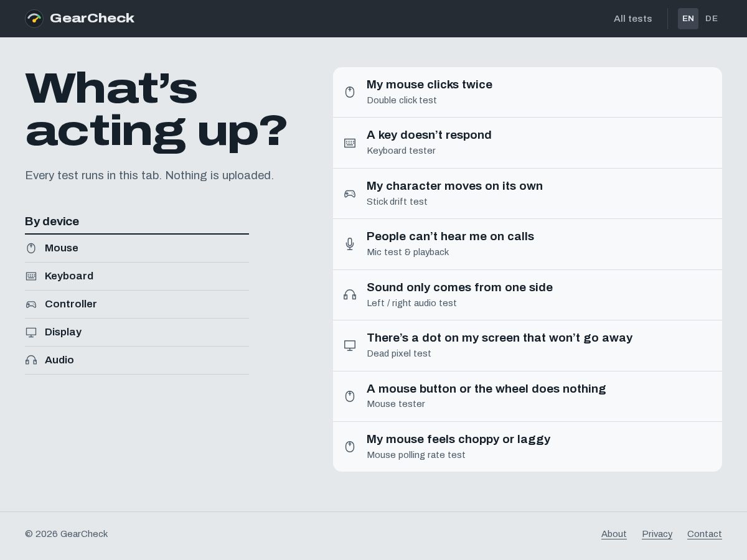Go to GearCheck home via brand name

[92, 18]
